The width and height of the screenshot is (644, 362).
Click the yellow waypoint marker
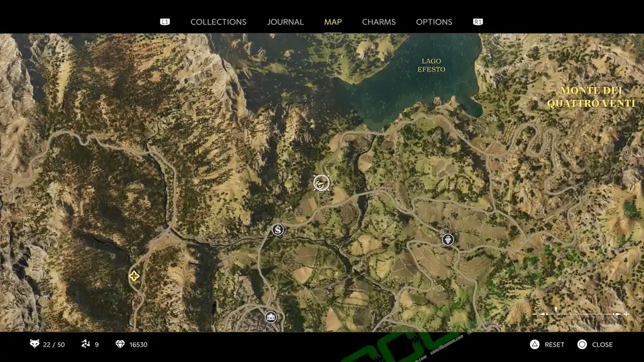pyautogui.click(x=134, y=276)
